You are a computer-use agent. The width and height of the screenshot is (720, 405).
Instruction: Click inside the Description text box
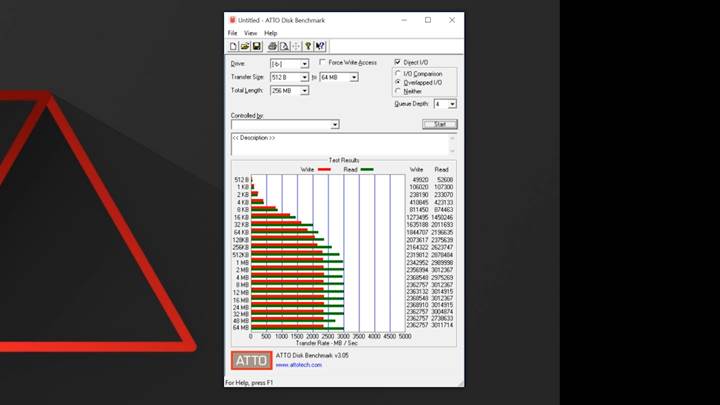(340, 144)
